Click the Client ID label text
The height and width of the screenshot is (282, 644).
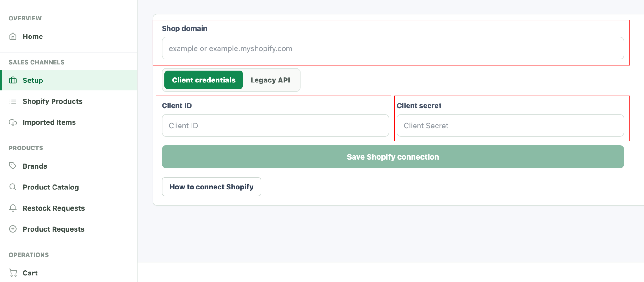[177, 106]
